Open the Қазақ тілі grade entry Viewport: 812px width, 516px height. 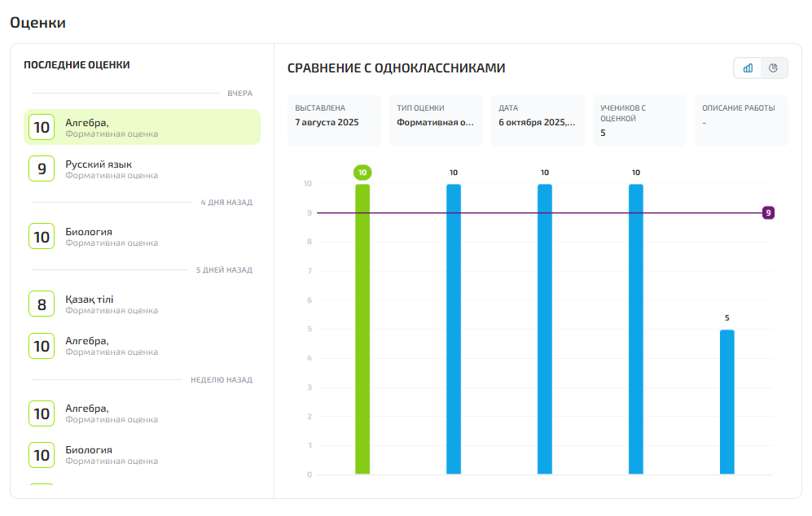tap(142, 304)
